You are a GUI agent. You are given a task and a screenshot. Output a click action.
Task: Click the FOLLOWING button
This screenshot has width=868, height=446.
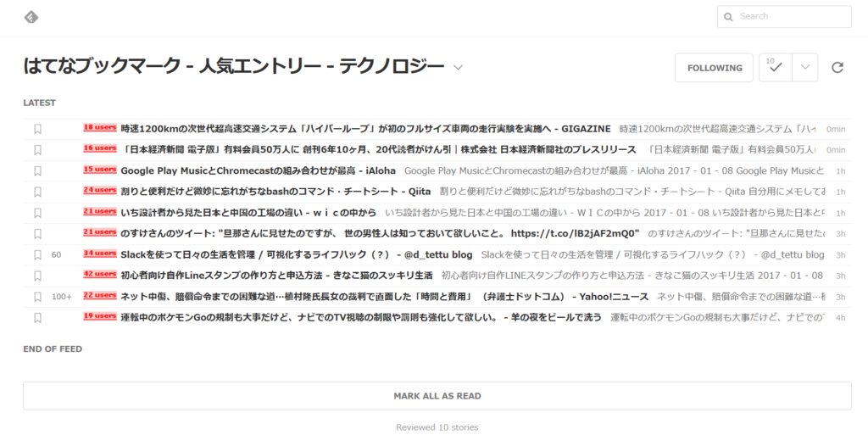coord(714,68)
